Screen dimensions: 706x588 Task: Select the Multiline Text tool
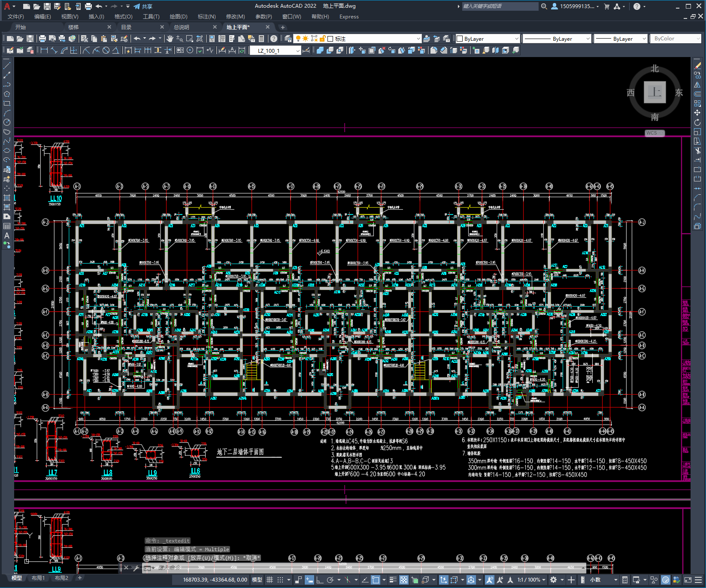click(7, 235)
